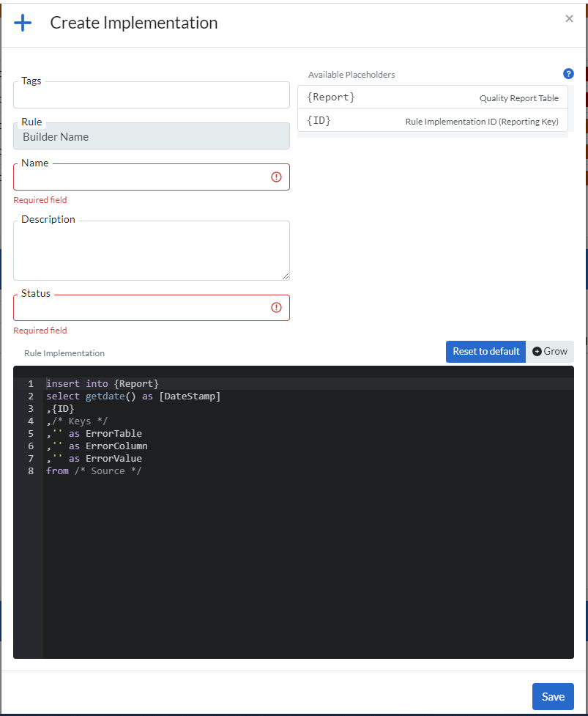Select the {ID} placeholder row
Screen dimensions: 588x716
(x=432, y=121)
